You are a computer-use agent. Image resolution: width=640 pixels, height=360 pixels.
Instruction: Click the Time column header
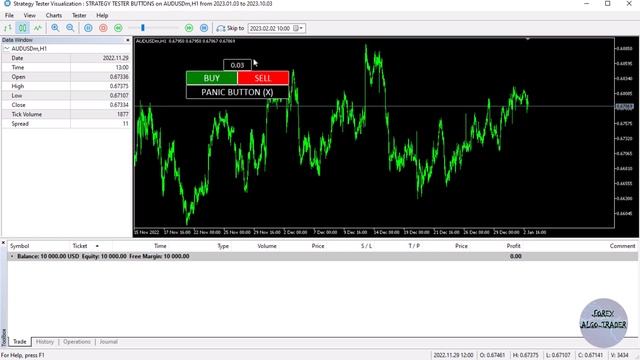pos(160,246)
